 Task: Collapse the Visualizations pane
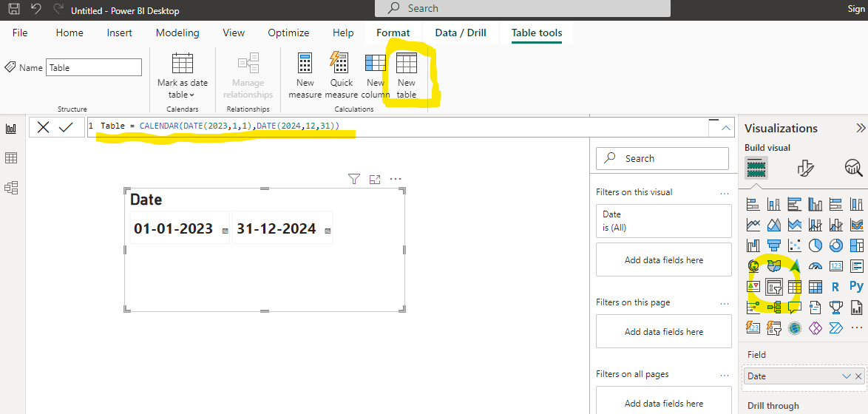tap(861, 128)
